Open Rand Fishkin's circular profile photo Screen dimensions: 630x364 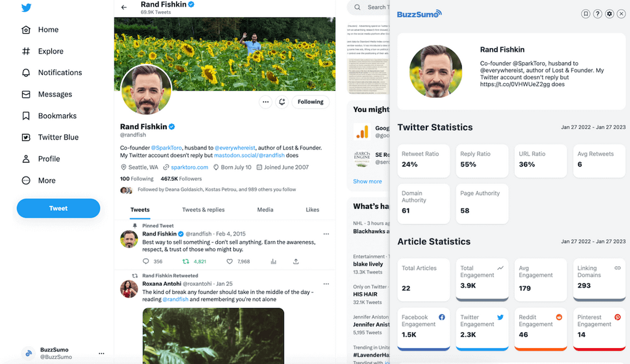146,90
